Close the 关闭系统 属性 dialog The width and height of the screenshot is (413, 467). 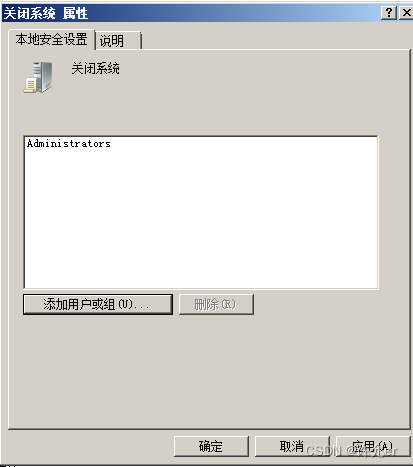pos(406,13)
